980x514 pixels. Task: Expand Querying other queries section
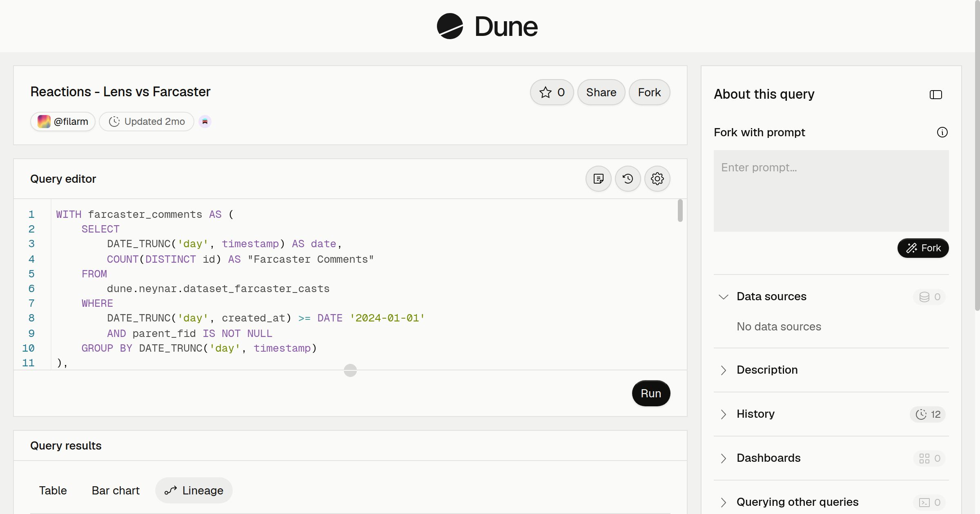(724, 502)
